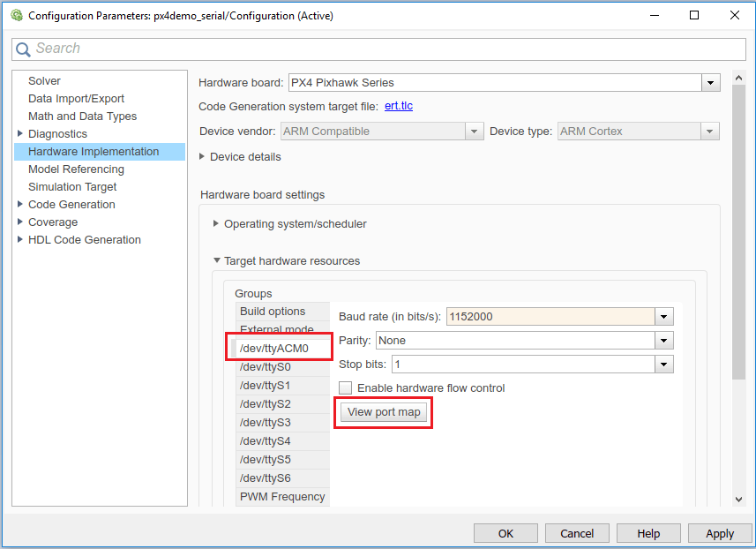Click the OK button
The width and height of the screenshot is (756, 549).
point(505,534)
